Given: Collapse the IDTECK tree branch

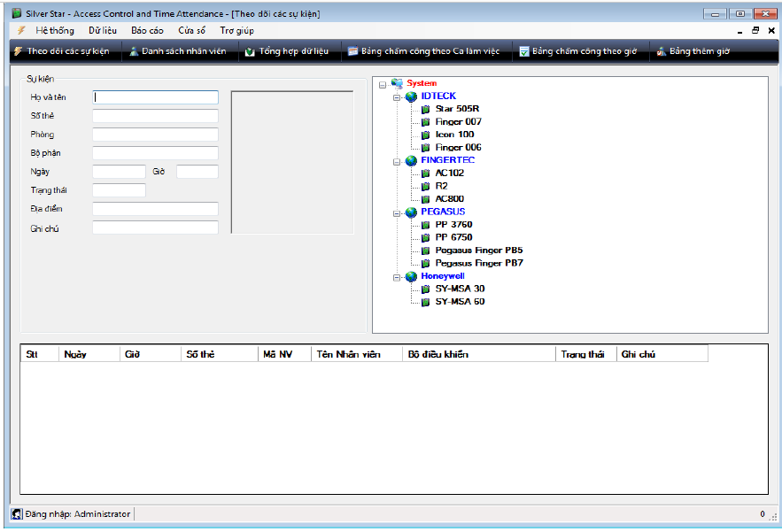Looking at the screenshot, I should (x=397, y=96).
